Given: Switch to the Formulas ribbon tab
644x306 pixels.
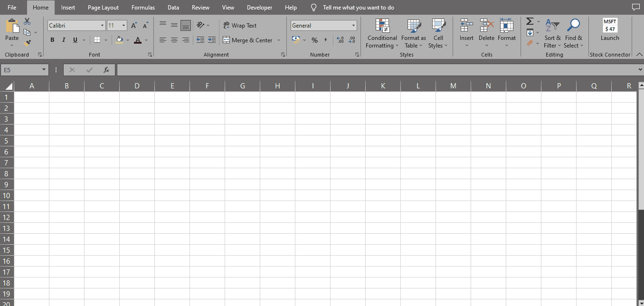Looking at the screenshot, I should click(143, 7).
